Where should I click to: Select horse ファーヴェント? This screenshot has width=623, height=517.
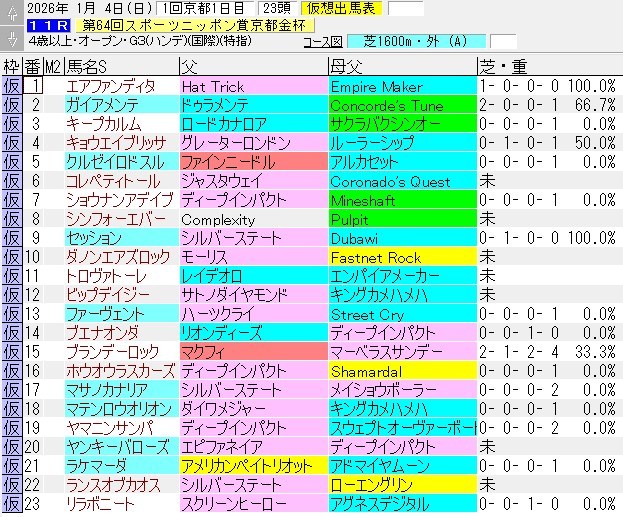click(122, 314)
